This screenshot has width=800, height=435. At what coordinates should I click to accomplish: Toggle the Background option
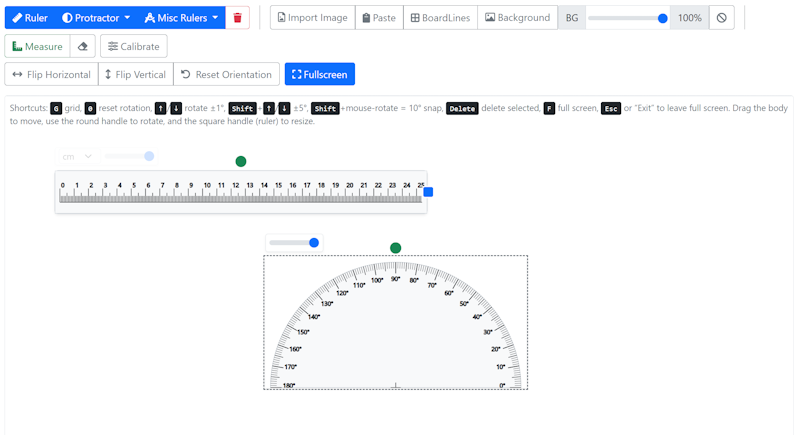point(516,18)
